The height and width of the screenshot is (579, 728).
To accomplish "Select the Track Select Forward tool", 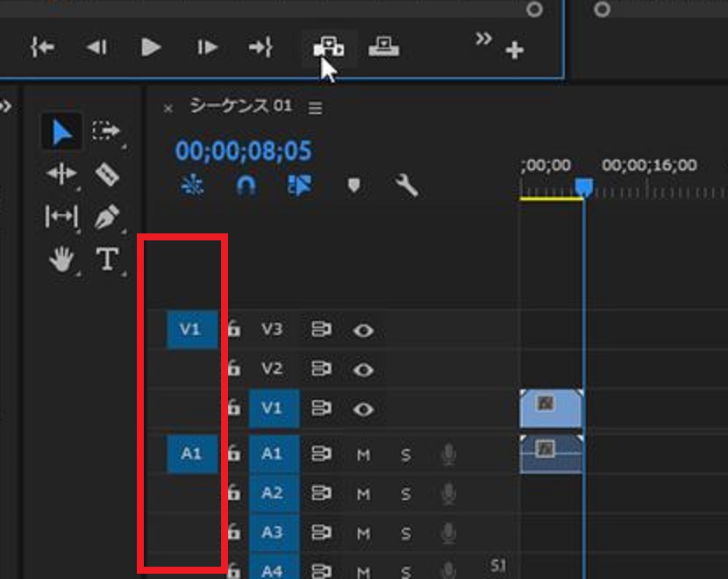I will click(x=106, y=132).
